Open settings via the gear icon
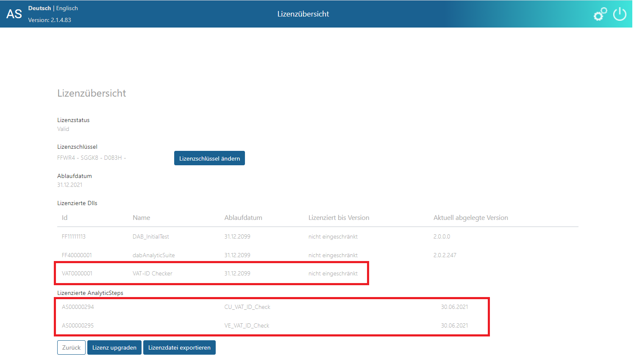This screenshot has width=634, height=364. click(x=600, y=14)
